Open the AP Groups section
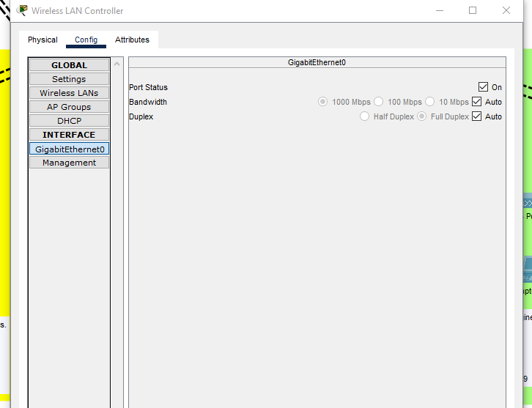Image resolution: width=532 pixels, height=408 pixels. (69, 107)
